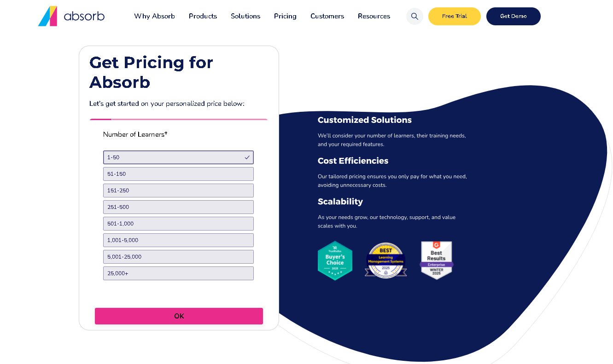
Task: Pick the 25,000+ learners option
Action: tap(178, 273)
